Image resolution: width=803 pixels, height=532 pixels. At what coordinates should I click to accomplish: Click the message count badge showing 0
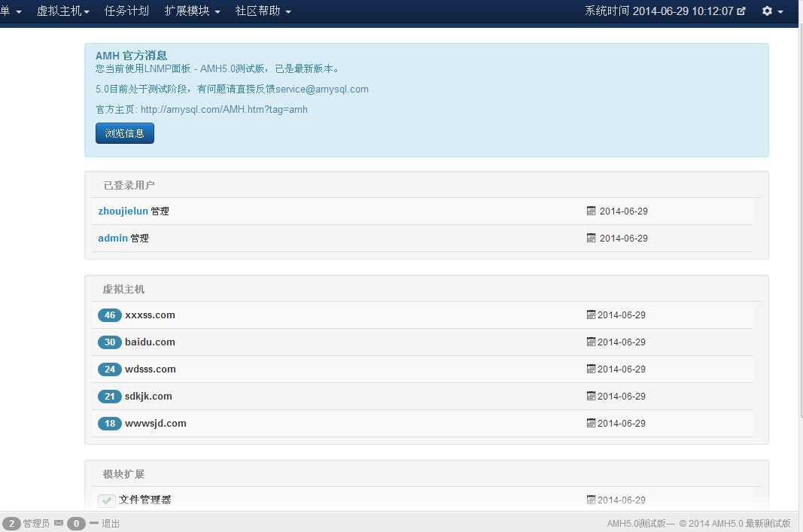coord(76,524)
